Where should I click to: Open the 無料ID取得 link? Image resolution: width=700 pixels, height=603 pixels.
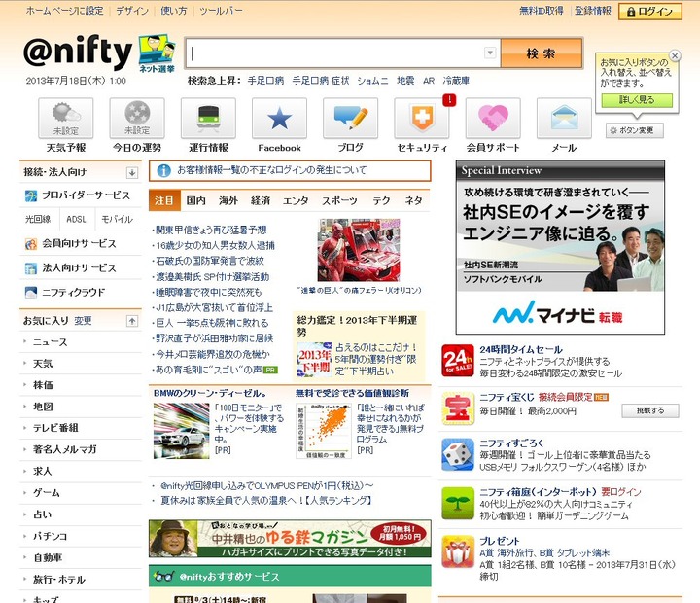tap(542, 11)
